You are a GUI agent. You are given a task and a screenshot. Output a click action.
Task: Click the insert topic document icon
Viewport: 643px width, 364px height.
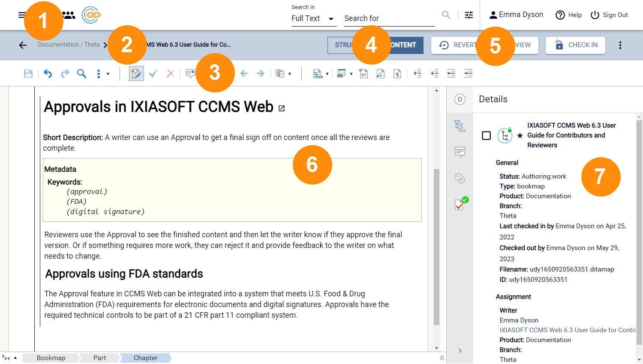click(x=364, y=74)
